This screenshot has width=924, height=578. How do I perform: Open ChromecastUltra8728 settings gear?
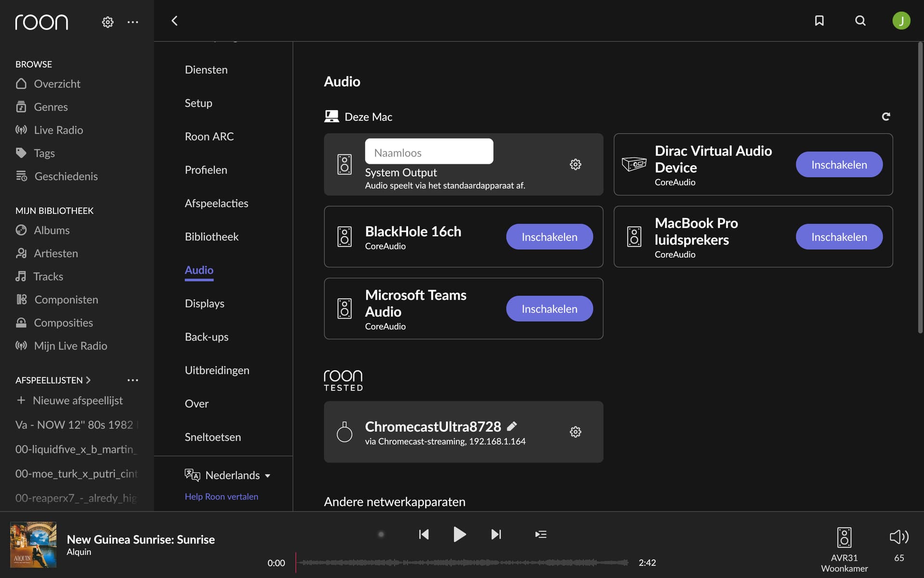pos(576,432)
